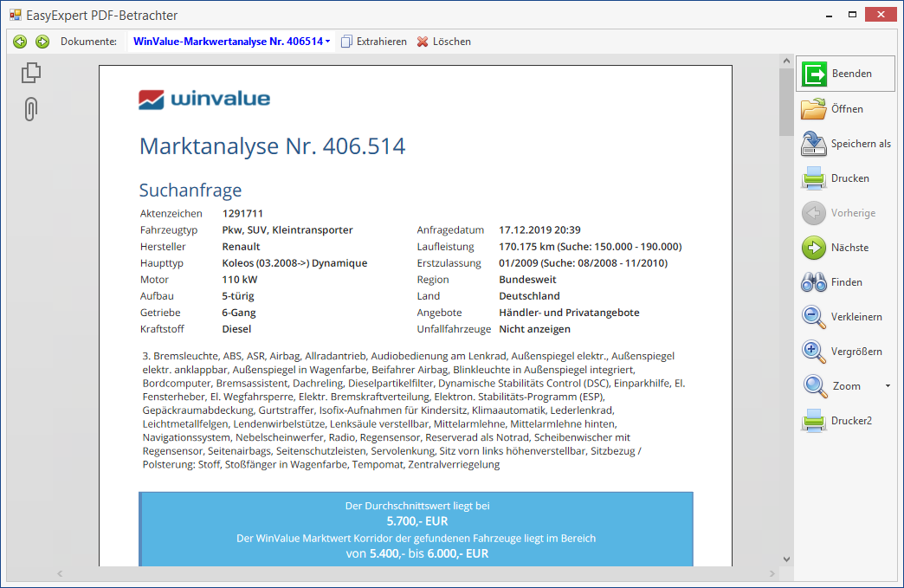Click the text 'Nicht anzeigen'

534,329
